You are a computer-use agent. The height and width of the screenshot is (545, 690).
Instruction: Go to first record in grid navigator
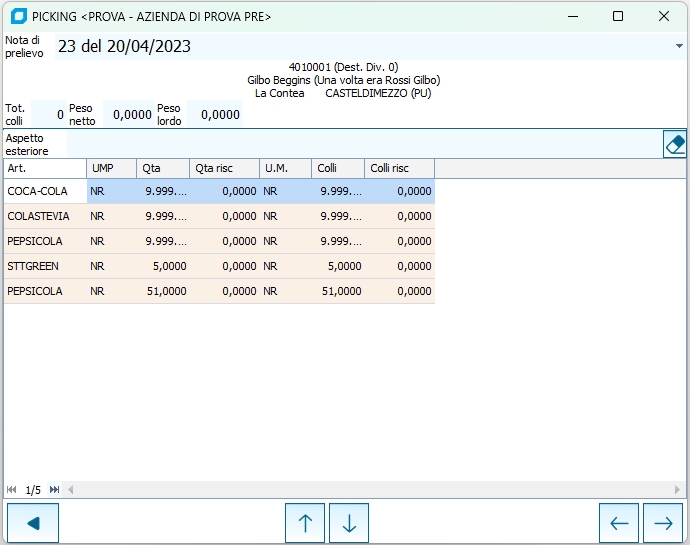point(12,490)
